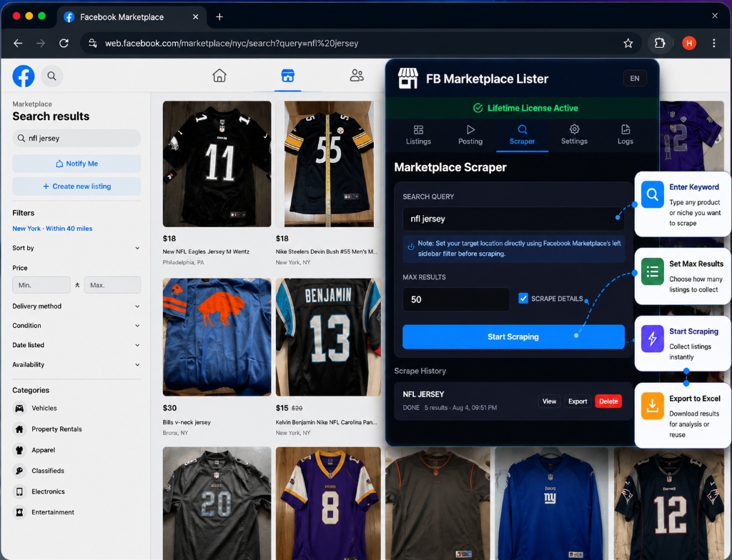Screen dimensions: 732x560
Task: Select the Marketplace storefront icon
Action: (287, 75)
